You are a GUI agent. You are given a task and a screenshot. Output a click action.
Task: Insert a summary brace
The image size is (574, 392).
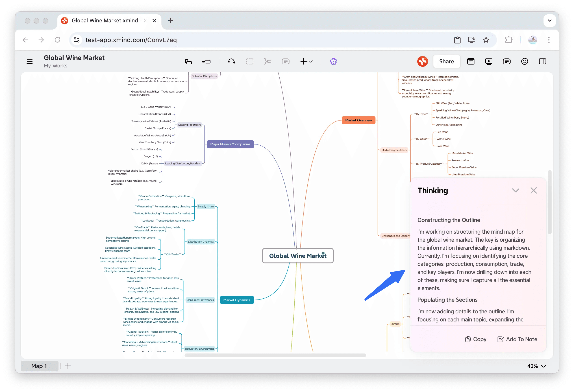pos(268,61)
